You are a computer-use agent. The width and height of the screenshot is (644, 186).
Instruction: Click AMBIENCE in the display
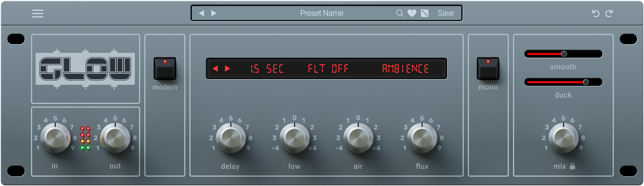405,68
